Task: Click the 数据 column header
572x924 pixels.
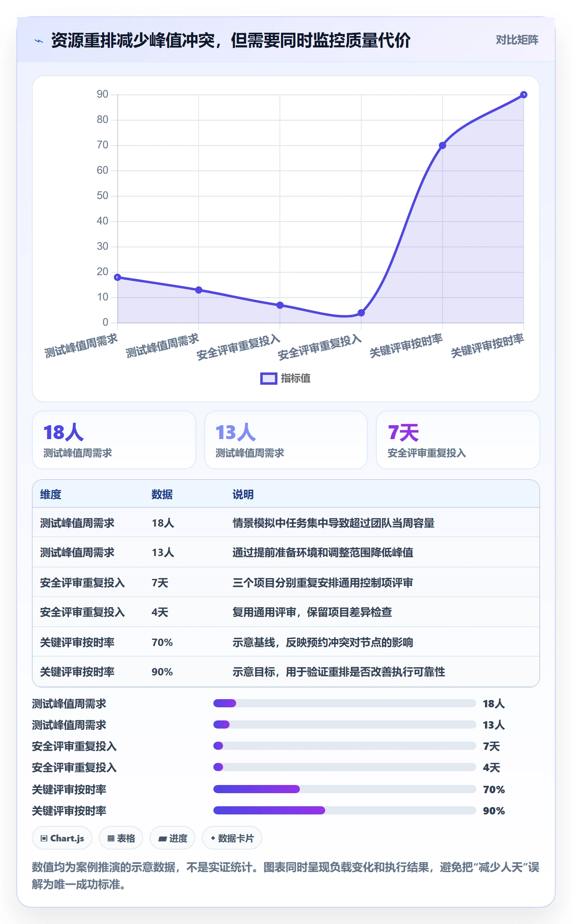Action: click(x=162, y=494)
